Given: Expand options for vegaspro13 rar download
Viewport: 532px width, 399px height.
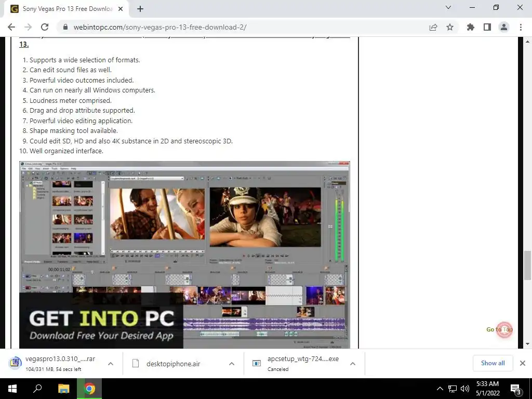Looking at the screenshot, I should (111, 364).
